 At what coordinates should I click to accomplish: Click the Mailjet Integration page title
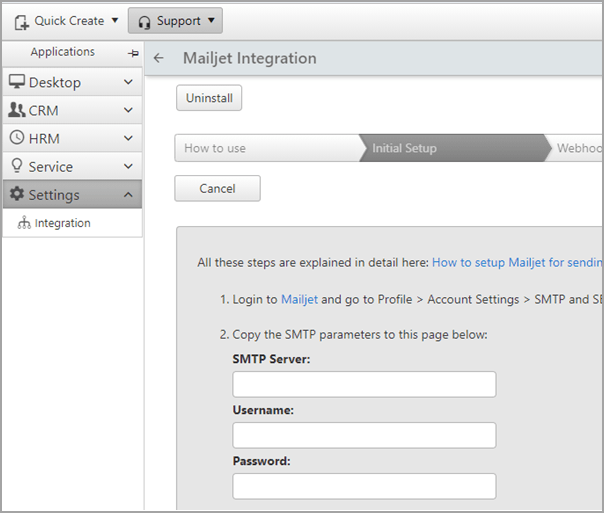(x=250, y=58)
